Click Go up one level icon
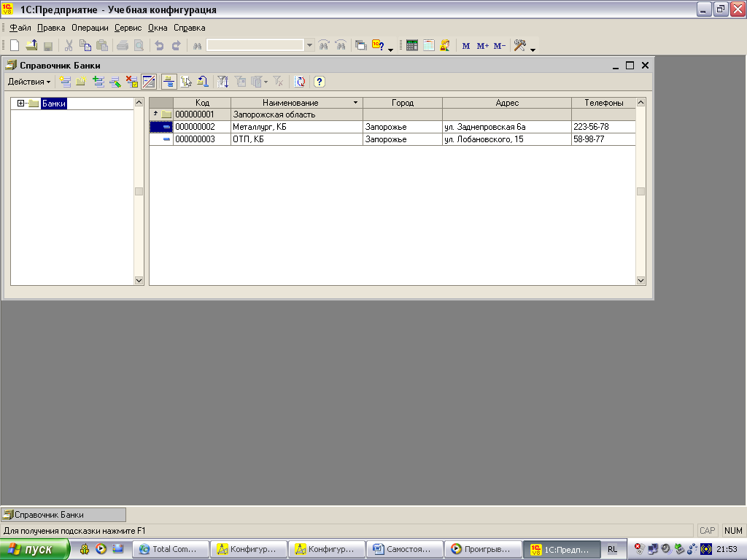This screenshot has width=747, height=560. pos(203,82)
